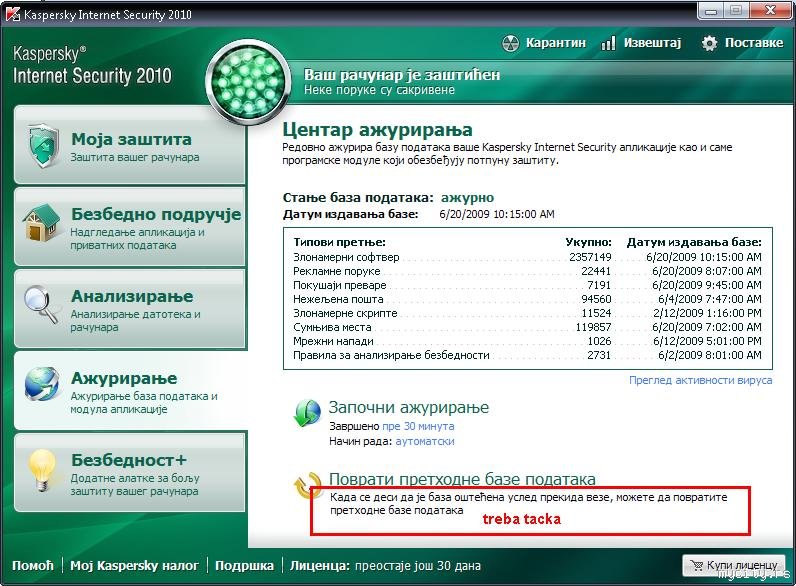
Task: Click the Нежељена пошта row
Action: tap(527, 299)
